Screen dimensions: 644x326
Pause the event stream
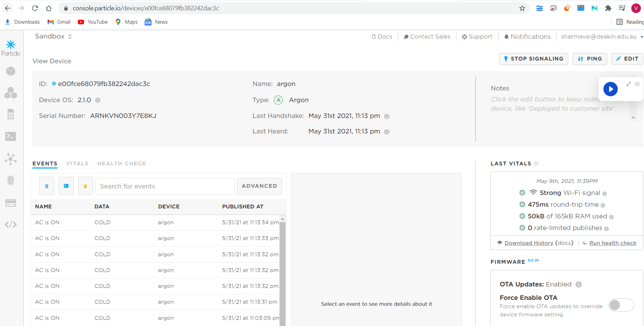47,186
